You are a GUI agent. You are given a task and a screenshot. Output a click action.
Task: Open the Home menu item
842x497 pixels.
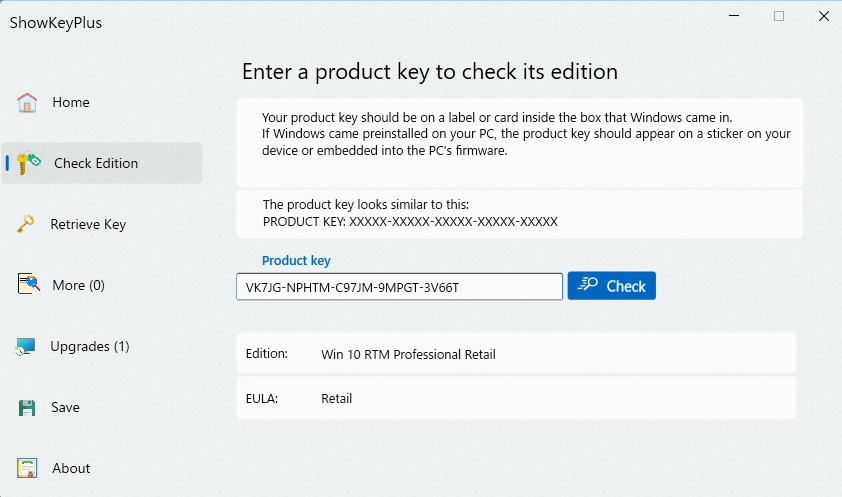(x=71, y=102)
